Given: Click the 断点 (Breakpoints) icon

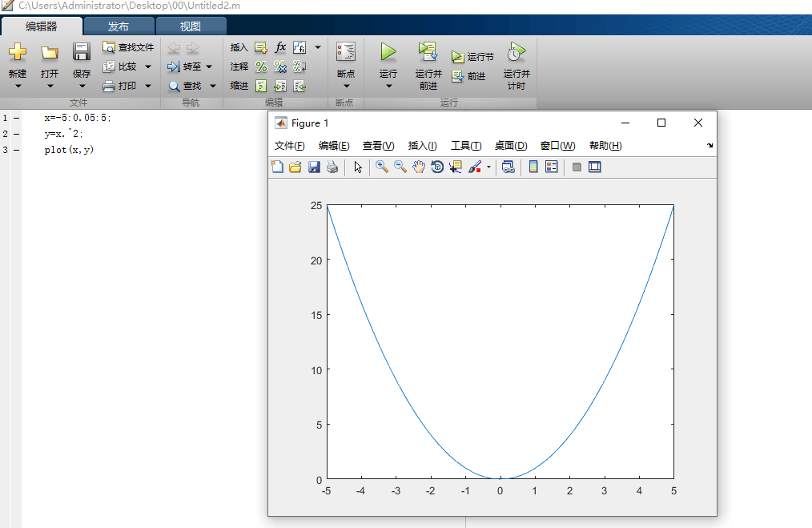Looking at the screenshot, I should pyautogui.click(x=346, y=52).
